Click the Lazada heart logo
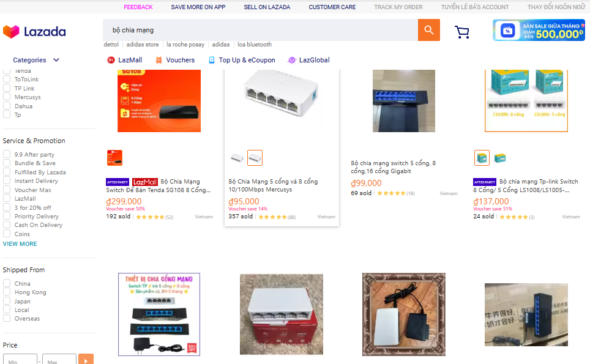590x364 pixels. click(11, 32)
